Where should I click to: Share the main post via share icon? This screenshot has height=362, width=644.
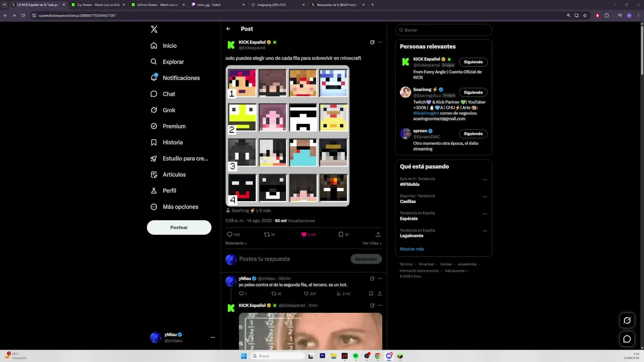[378, 234]
